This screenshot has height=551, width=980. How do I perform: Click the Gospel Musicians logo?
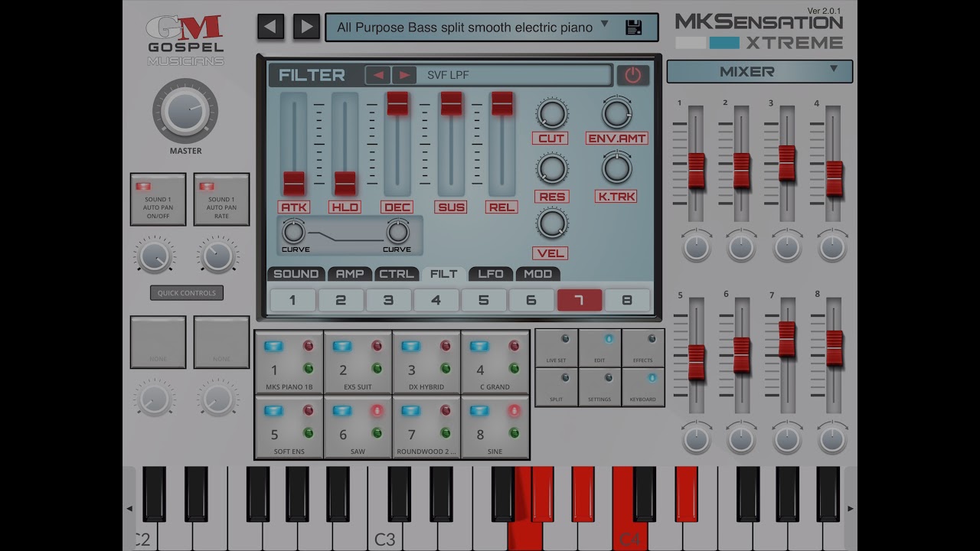[185, 40]
